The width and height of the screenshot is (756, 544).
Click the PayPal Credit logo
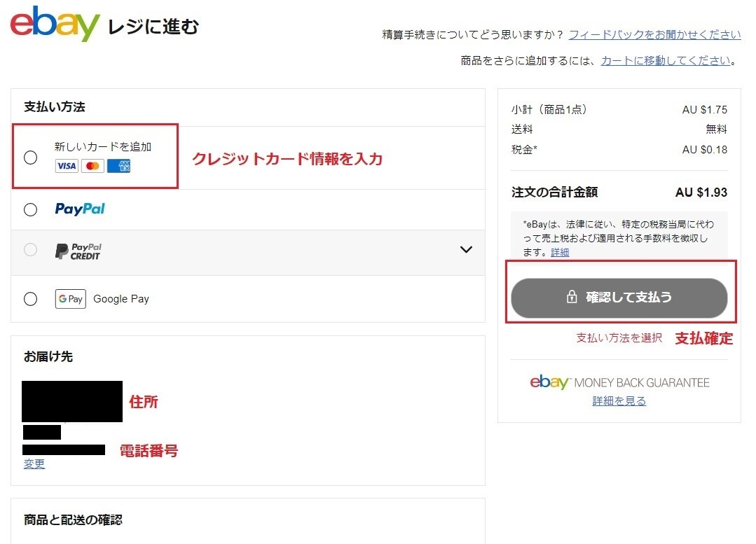[x=78, y=251]
